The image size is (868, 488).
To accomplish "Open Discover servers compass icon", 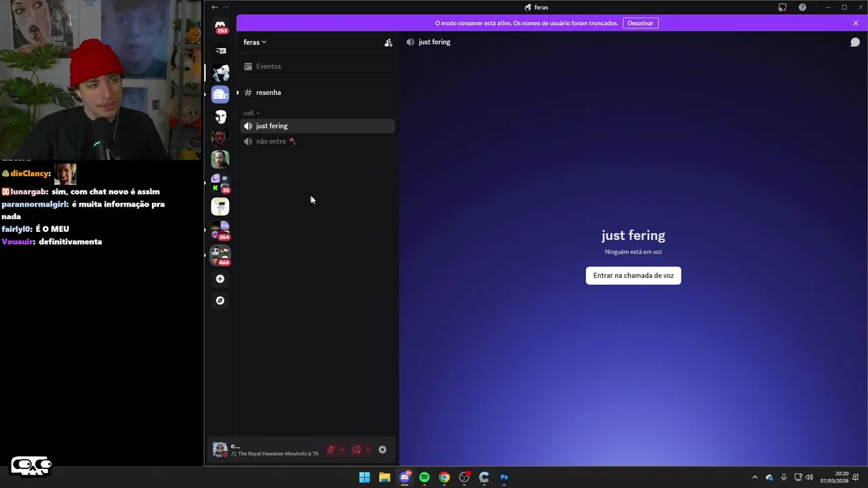I will [x=220, y=300].
